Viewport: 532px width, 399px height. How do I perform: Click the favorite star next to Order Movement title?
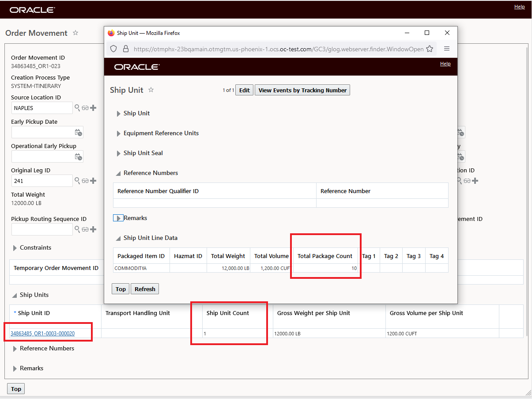coord(75,33)
